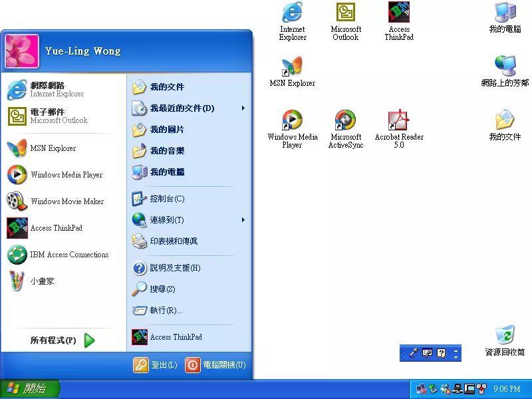Viewport: 532px width, 399px height.
Task: Click the 開始 Start button
Action: coord(30,388)
